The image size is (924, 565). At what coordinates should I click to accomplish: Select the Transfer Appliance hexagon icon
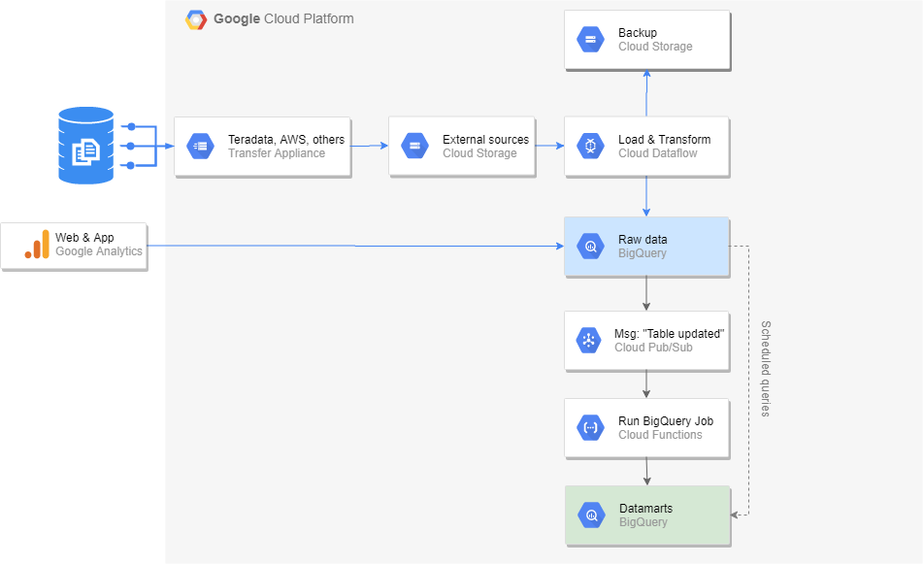[x=201, y=147]
